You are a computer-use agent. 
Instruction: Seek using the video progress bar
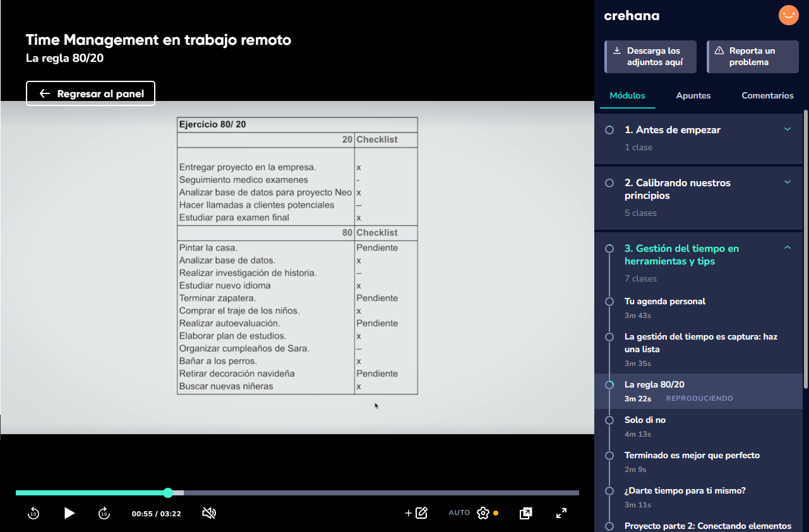tap(297, 492)
